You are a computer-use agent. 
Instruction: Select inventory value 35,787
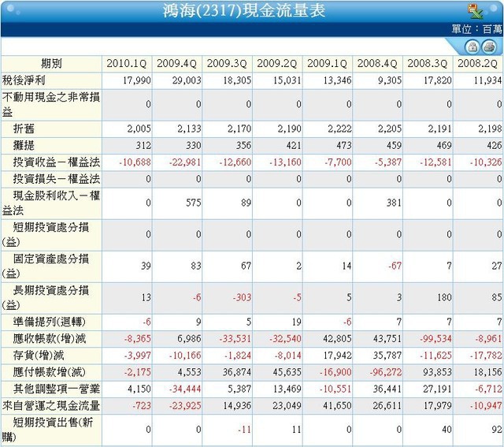coord(387,356)
